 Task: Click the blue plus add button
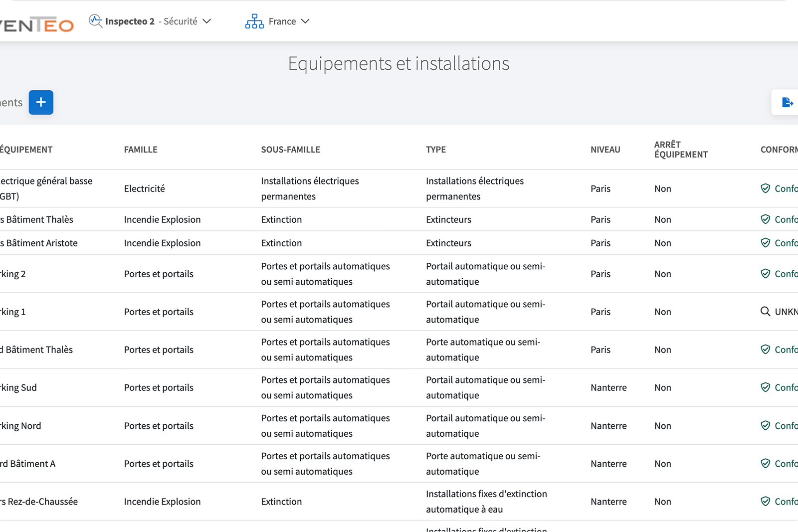pos(41,102)
